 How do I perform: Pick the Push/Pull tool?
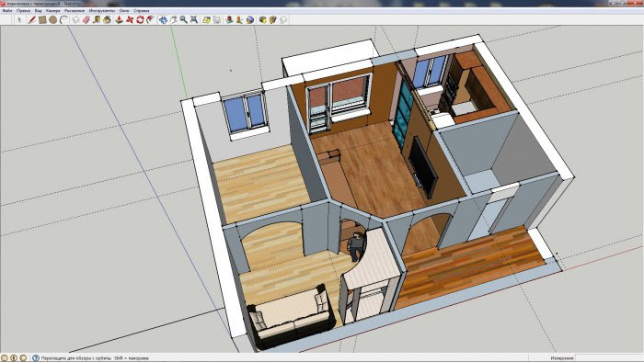coord(119,19)
